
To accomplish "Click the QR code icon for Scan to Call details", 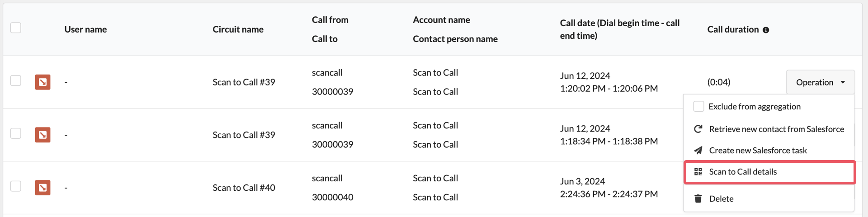I will coord(698,172).
